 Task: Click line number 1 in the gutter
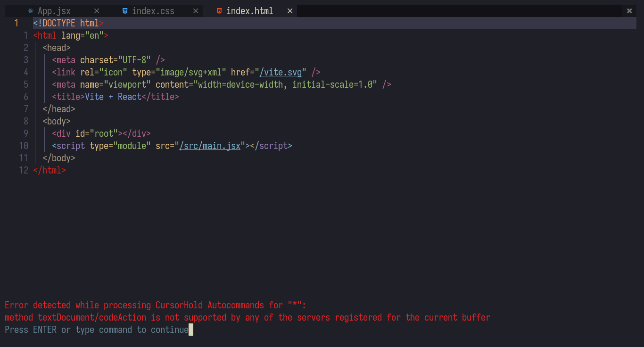[x=16, y=23]
